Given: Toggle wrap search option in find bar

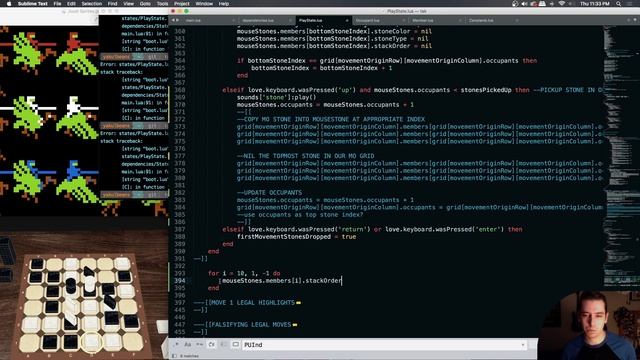Looking at the screenshot, I should coord(211,344).
